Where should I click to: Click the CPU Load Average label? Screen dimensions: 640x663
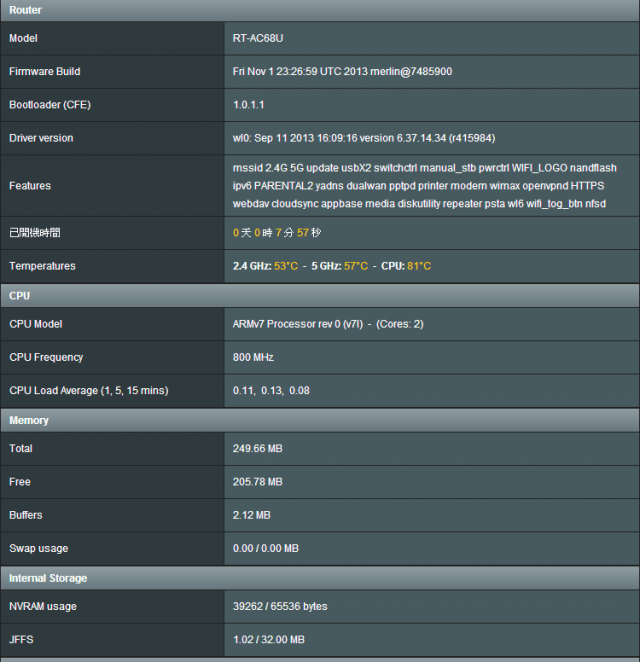[x=89, y=391]
